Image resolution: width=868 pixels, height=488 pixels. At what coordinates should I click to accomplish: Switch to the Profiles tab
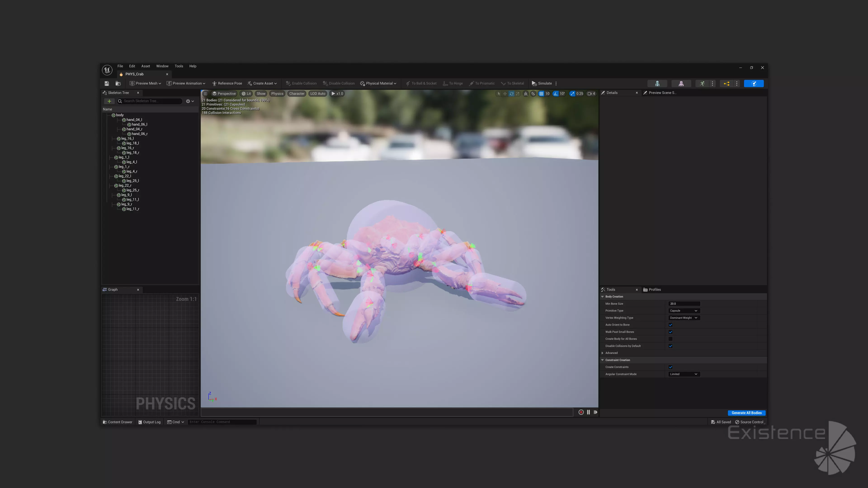tap(652, 290)
